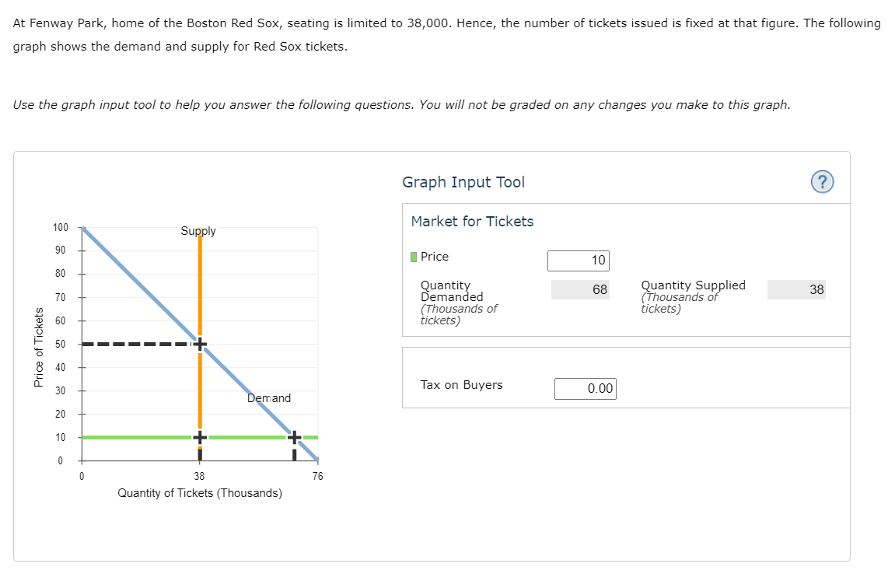Select the crosshair at supply and demand intersection
This screenshot has width=888, height=588.
click(200, 344)
